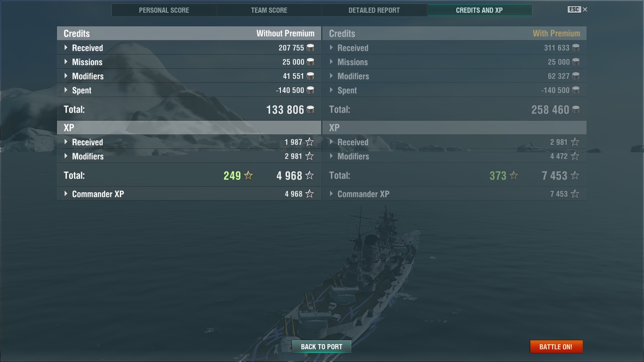
Task: Expand the Commander XP row without premium
Action: 189,194
